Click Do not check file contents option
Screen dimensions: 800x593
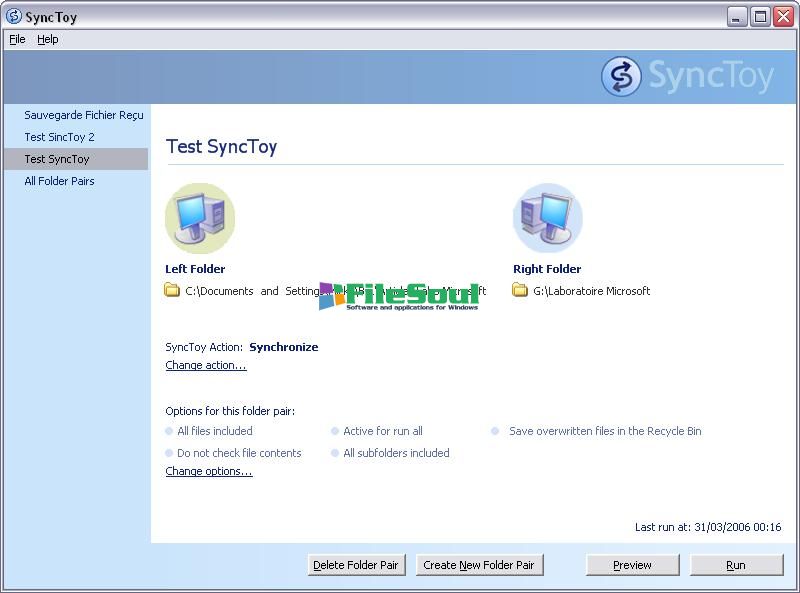[x=234, y=453]
